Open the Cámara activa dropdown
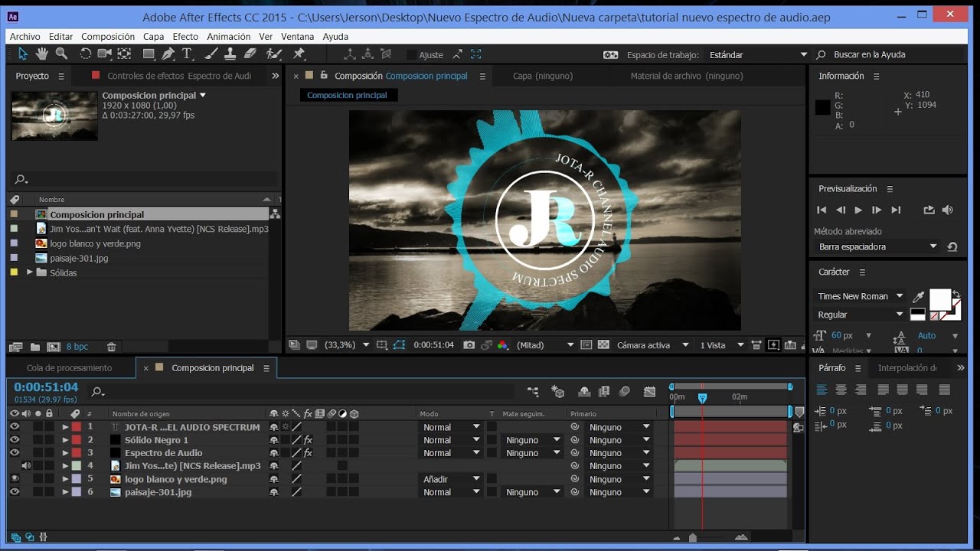The height and width of the screenshot is (551, 980). pyautogui.click(x=653, y=345)
